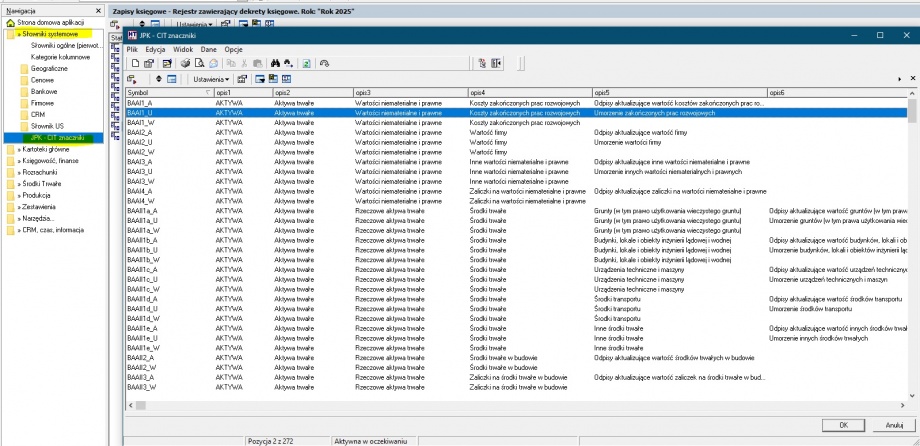Open print preview with magnifier page icon
The image size is (920, 446).
(x=201, y=63)
